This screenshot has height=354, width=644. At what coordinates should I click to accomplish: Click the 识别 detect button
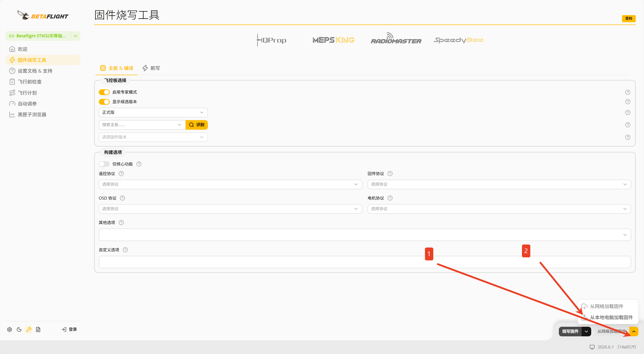pyautogui.click(x=197, y=125)
